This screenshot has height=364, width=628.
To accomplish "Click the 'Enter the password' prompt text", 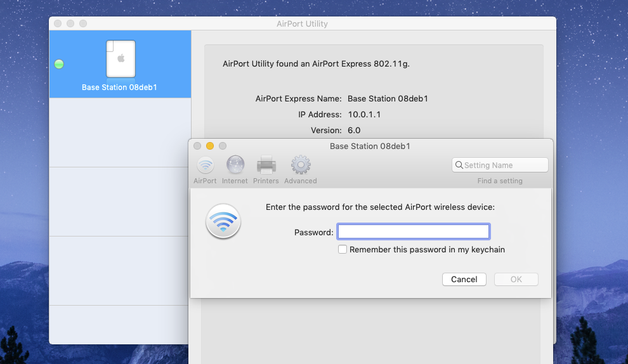I will [x=380, y=207].
